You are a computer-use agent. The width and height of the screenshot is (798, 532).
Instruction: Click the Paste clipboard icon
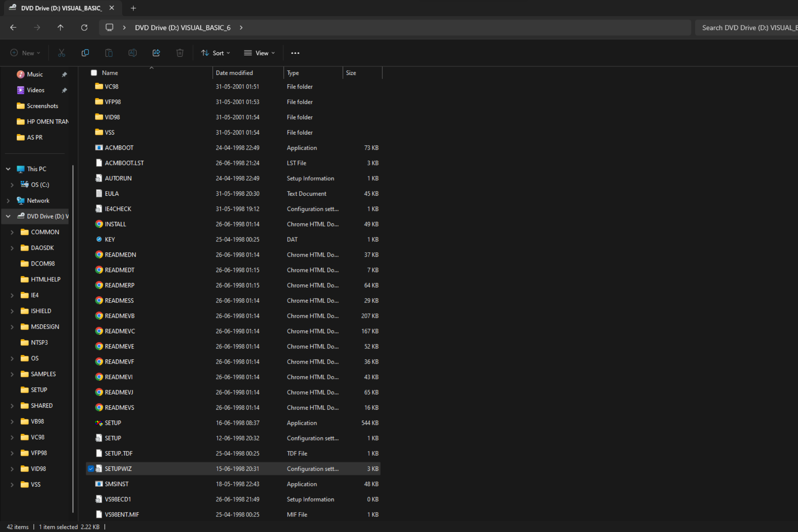109,53
